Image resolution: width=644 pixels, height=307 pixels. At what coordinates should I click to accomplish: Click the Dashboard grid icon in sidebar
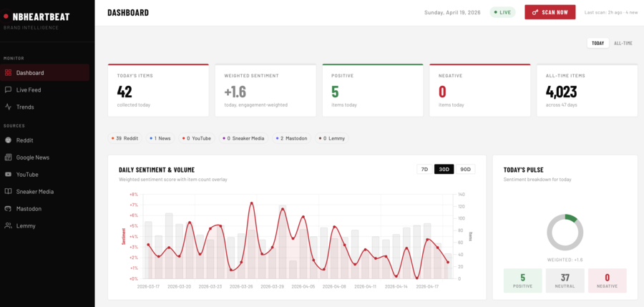(x=8, y=73)
